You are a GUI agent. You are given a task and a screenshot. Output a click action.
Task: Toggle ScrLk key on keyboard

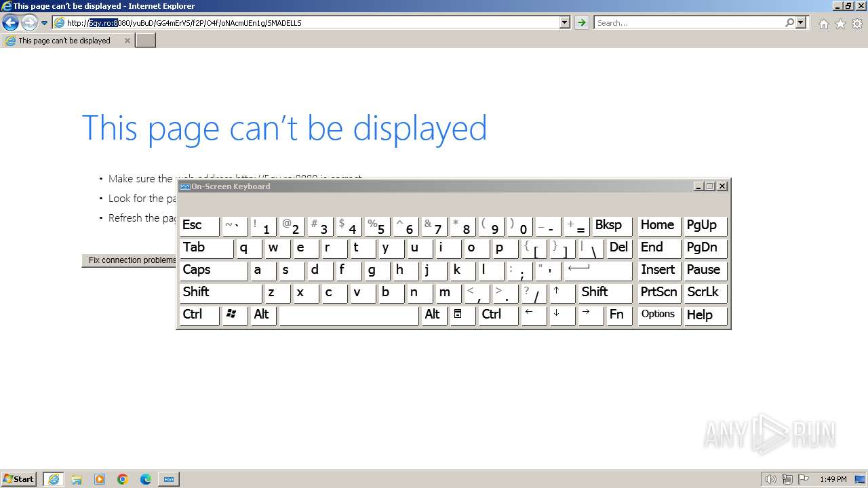coord(705,293)
